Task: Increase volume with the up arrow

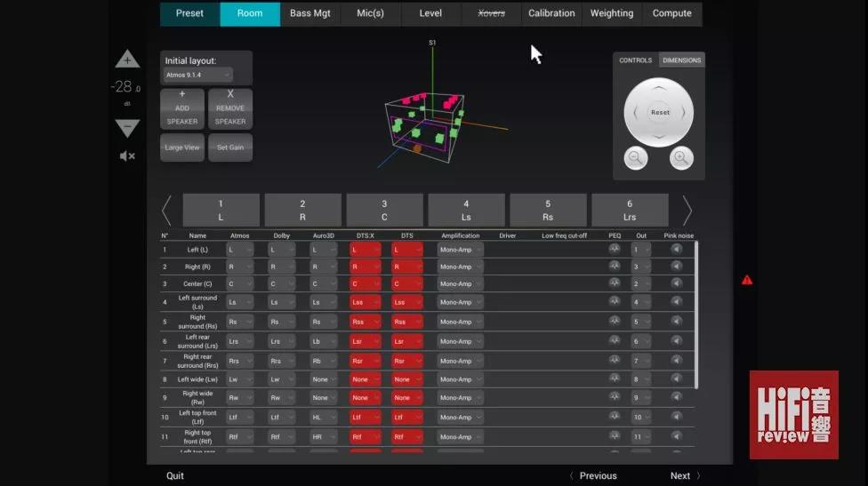Action: pos(127,60)
